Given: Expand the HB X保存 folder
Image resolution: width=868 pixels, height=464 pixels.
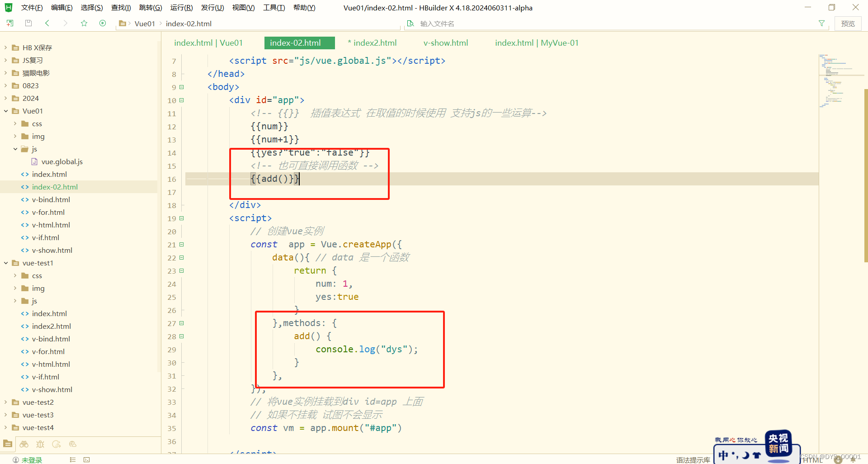Looking at the screenshot, I should [x=6, y=47].
